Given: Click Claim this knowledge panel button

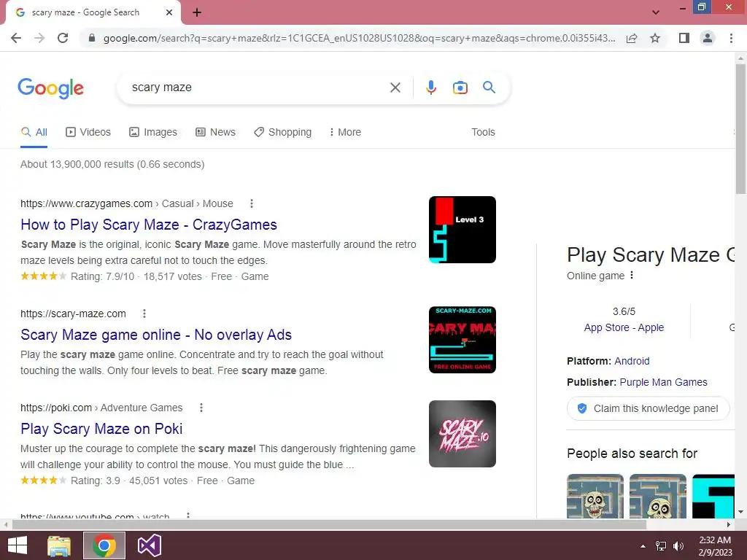Looking at the screenshot, I should click(648, 408).
